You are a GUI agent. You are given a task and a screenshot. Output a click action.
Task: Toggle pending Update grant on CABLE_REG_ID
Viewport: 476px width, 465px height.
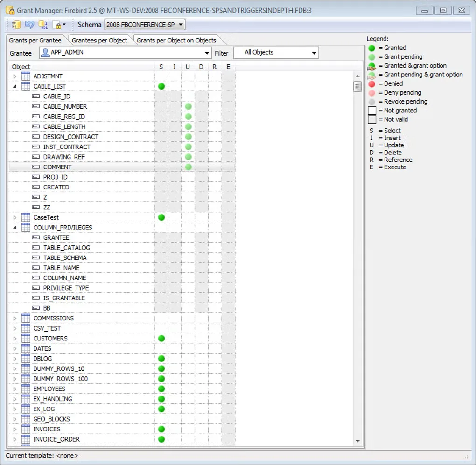(188, 117)
